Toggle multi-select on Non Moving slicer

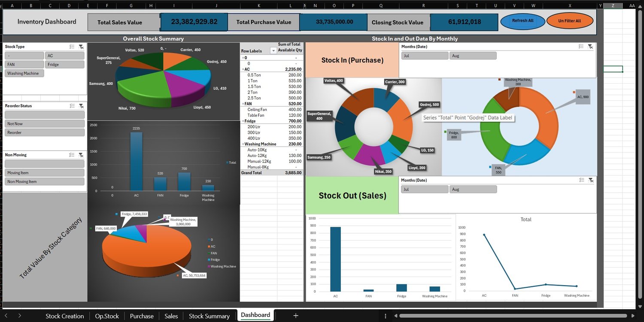point(72,155)
